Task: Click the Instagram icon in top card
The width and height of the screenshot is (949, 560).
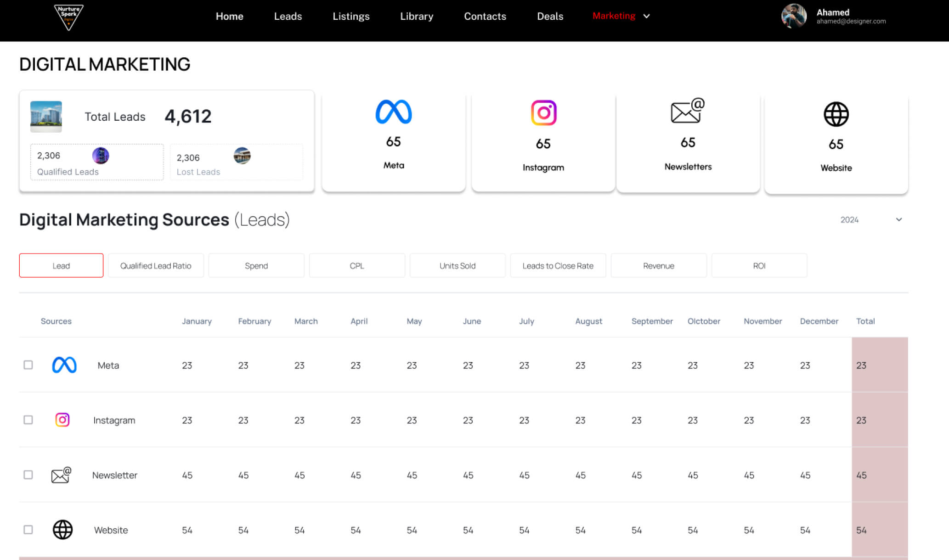Action: 543,112
